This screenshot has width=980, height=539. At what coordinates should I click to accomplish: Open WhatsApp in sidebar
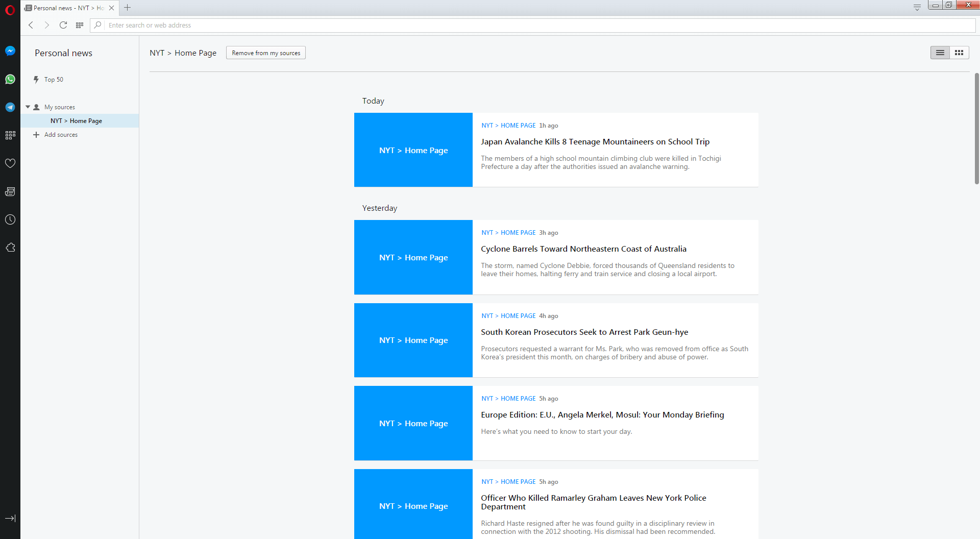(x=10, y=79)
